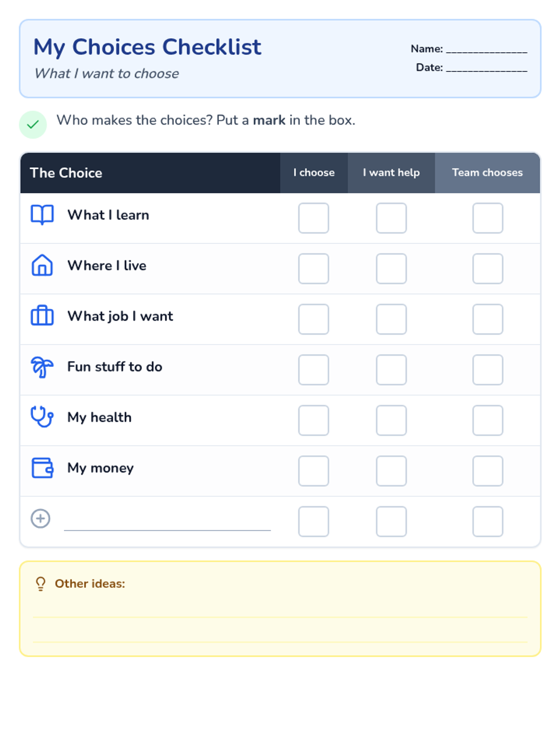Image resolution: width=560 pixels, height=747 pixels.
Task: Click the green checkmark circle icon
Action: (33, 125)
